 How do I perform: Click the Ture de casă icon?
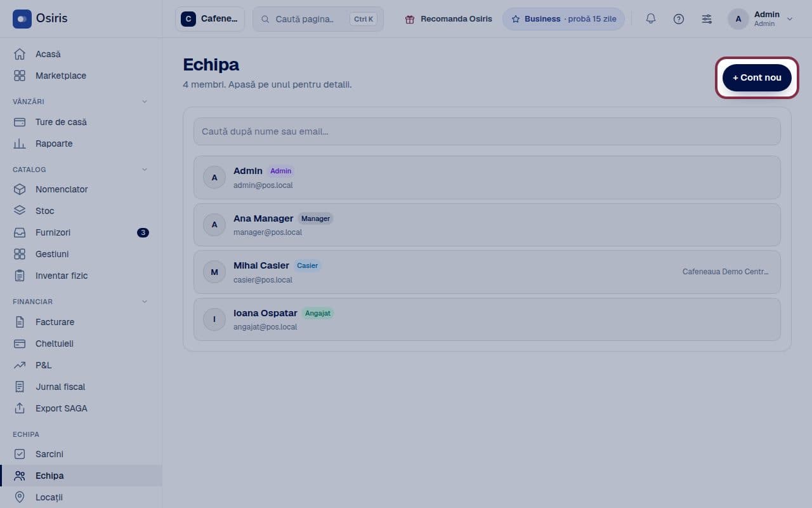(x=20, y=122)
